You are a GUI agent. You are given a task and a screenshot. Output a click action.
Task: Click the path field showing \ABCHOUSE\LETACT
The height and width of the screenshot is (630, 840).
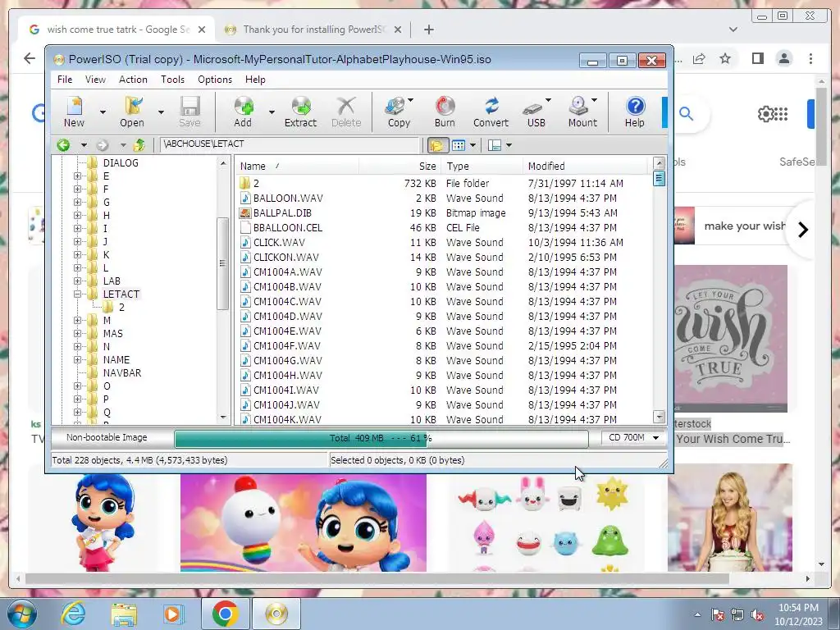click(290, 144)
